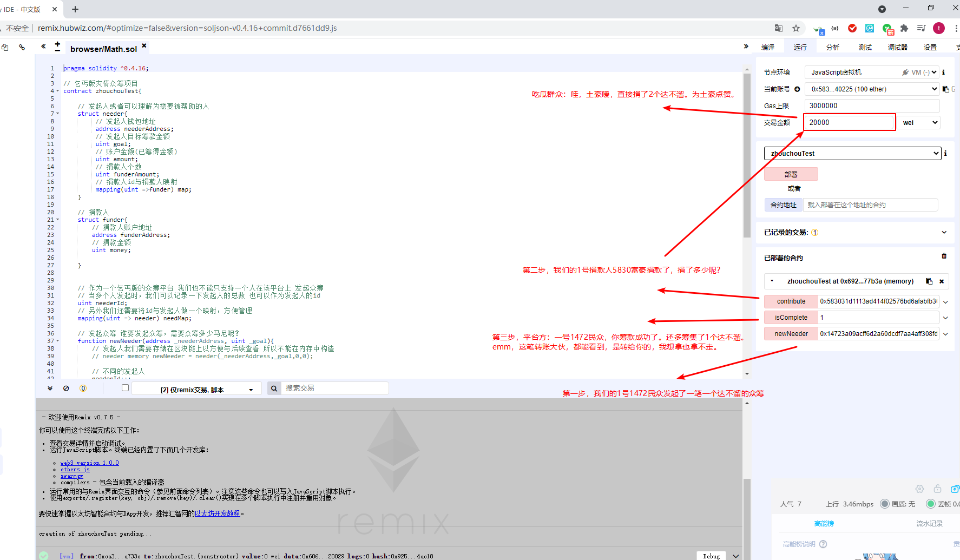960x560 pixels.
Task: Bookmark this page with the star icon
Action: click(796, 28)
